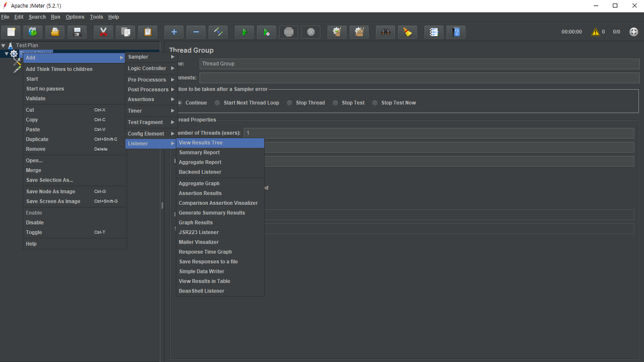Open the Tools menu
The image size is (644, 362).
tap(97, 17)
